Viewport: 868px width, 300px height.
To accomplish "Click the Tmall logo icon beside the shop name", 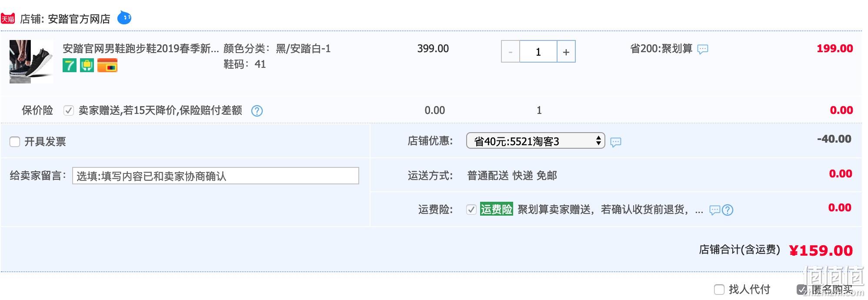I will (8, 18).
